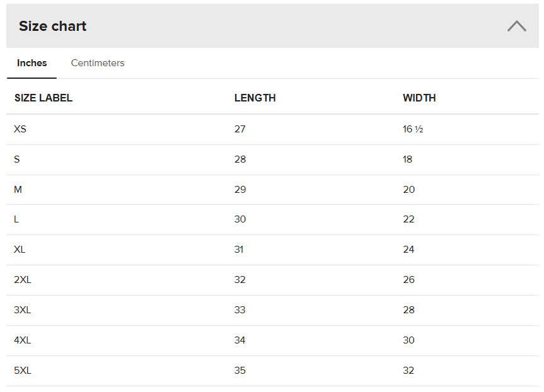Collapse the Size chart section chevron
The width and height of the screenshot is (544, 392).
516,26
